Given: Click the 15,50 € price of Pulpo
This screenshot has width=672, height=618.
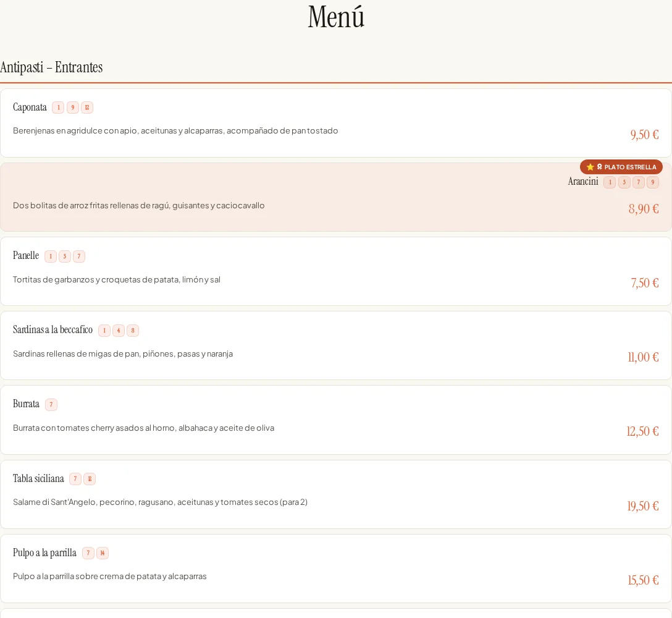Looking at the screenshot, I should click(x=643, y=580).
